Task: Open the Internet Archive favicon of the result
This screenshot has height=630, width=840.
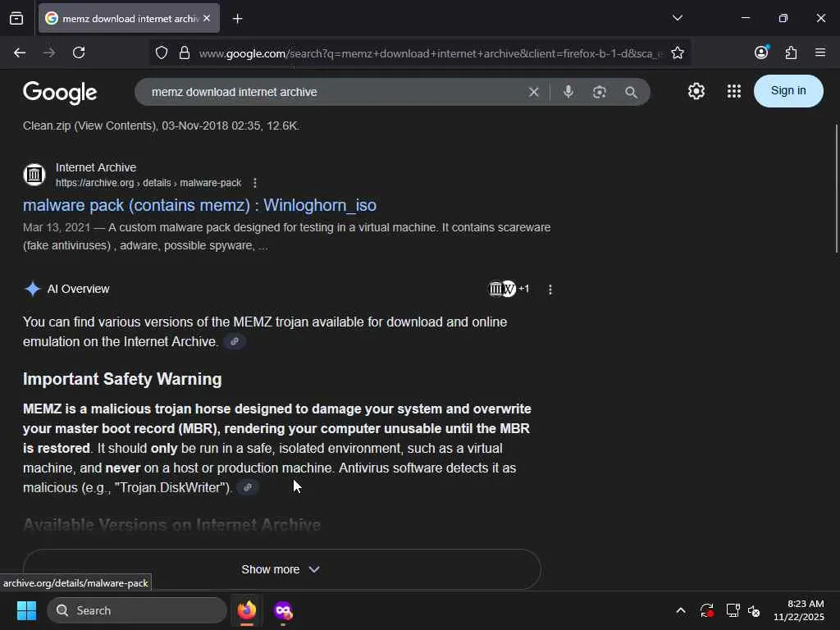Action: 34,175
